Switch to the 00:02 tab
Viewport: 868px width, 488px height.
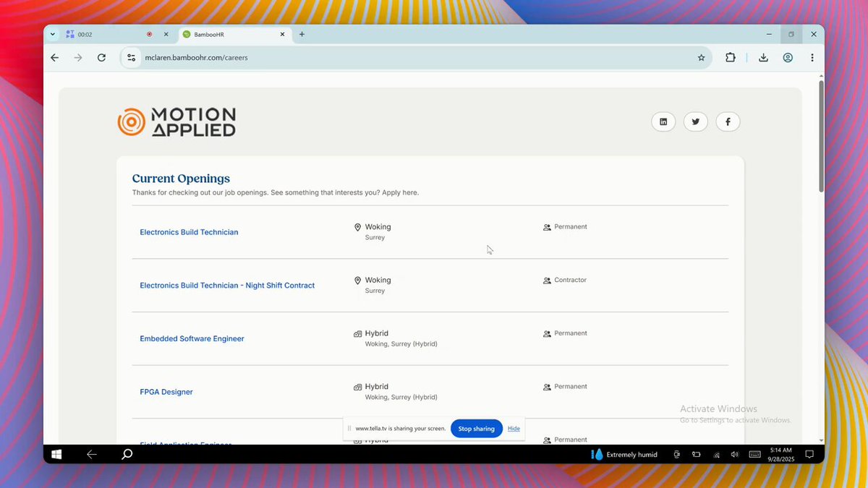click(117, 34)
